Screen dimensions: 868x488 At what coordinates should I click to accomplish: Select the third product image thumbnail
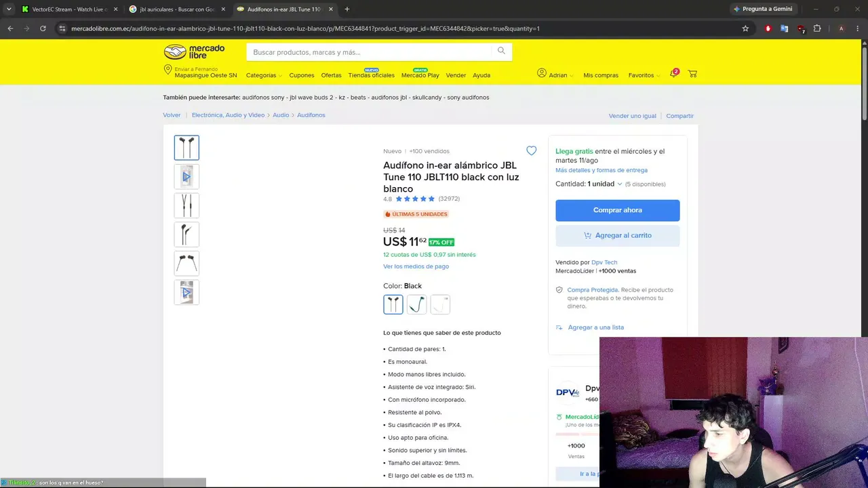click(186, 205)
